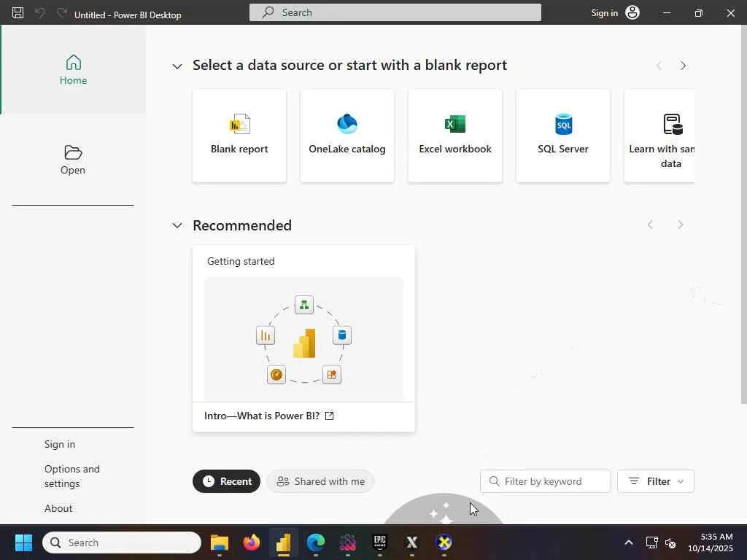
Task: Open the blue and yellow X taskbar app
Action: [x=444, y=542]
